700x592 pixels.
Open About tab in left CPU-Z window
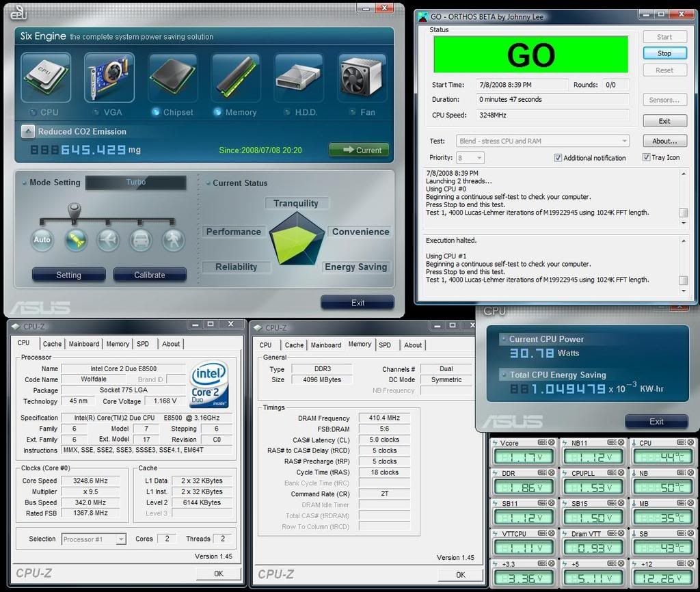[171, 344]
